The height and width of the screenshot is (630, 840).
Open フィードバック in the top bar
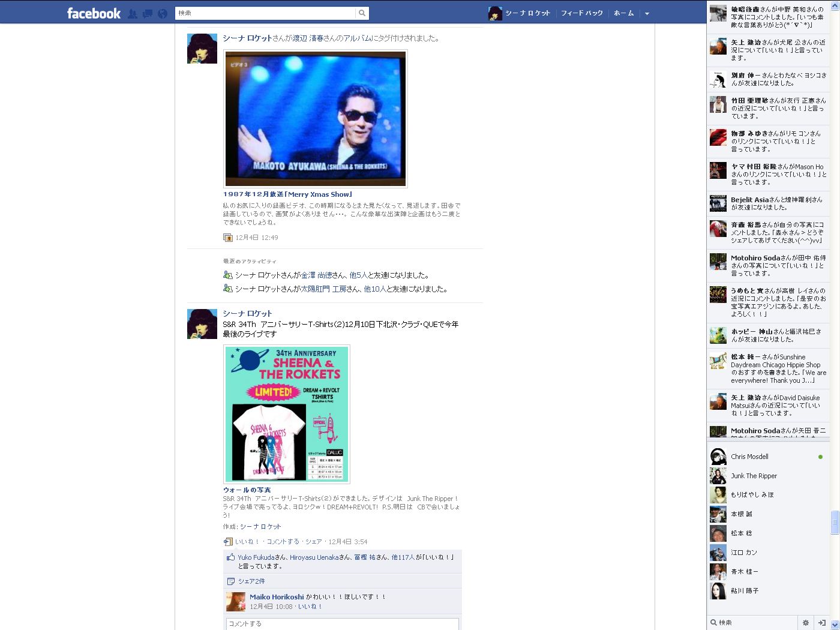(x=581, y=13)
